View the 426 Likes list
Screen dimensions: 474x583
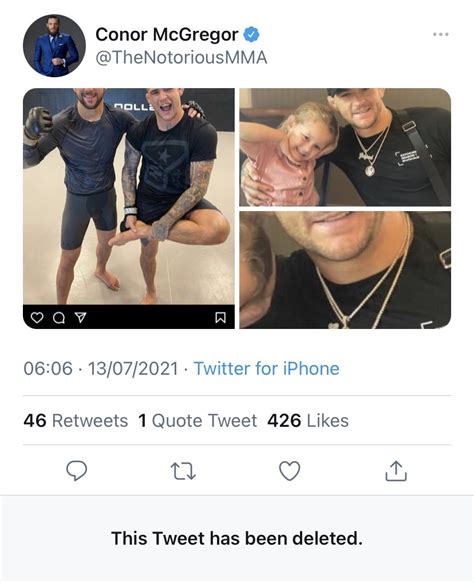click(x=308, y=421)
